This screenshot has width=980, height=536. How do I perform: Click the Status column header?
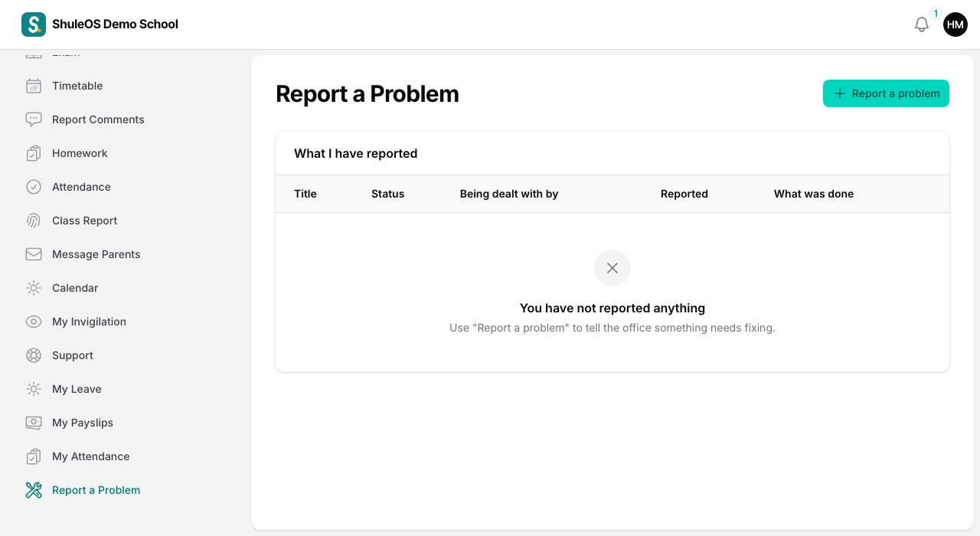pyautogui.click(x=387, y=194)
